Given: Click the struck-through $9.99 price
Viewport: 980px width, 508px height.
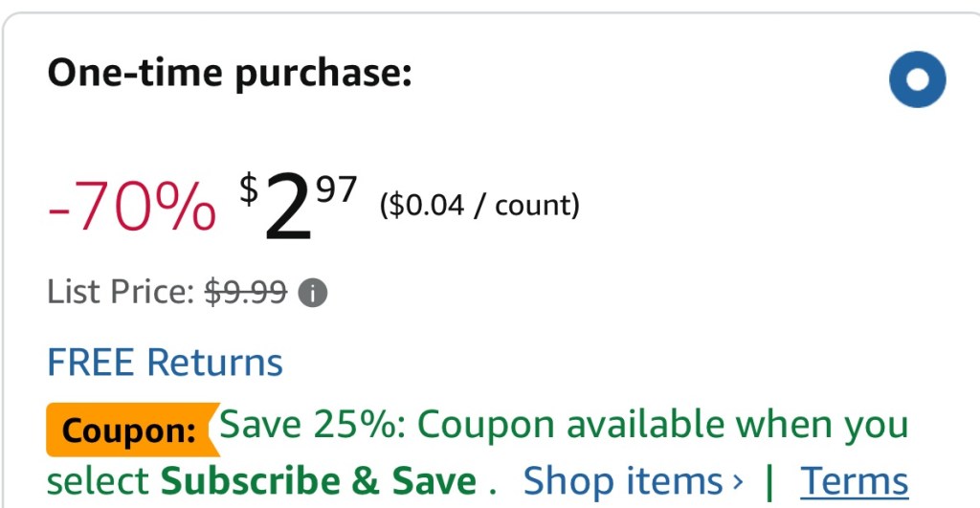Looking at the screenshot, I should [x=246, y=292].
